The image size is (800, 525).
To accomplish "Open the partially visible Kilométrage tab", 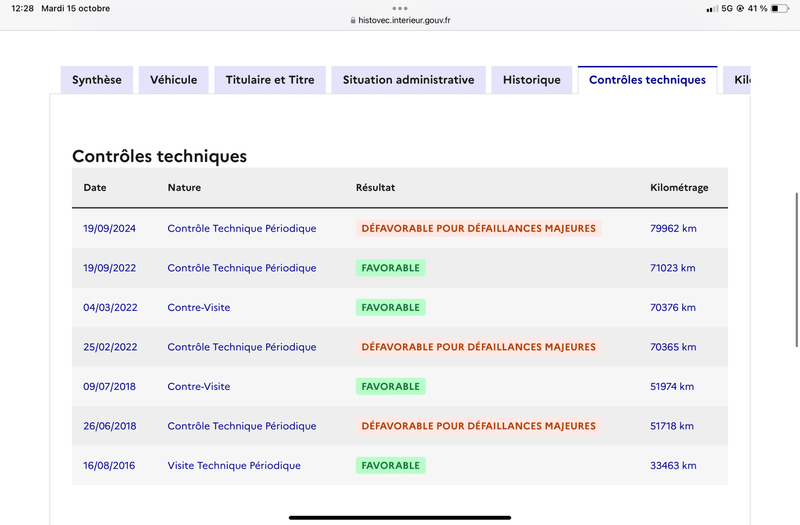I will pos(736,80).
